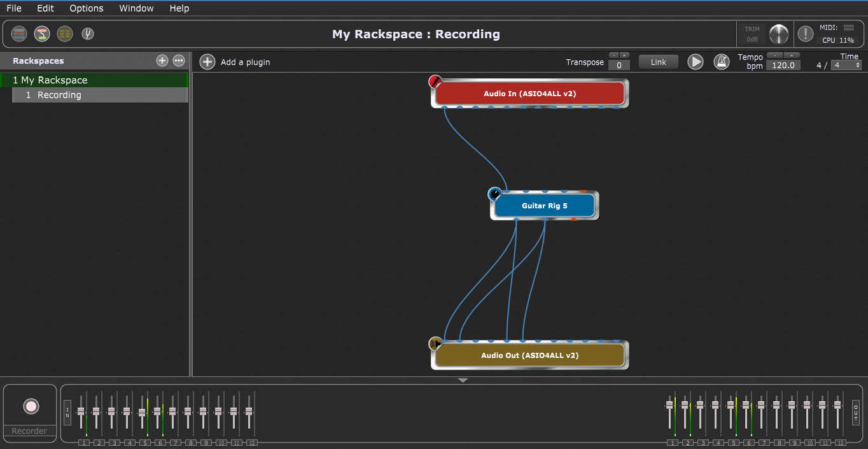The height and width of the screenshot is (449, 868).
Task: Toggle the IN meters label button
Action: (67, 413)
